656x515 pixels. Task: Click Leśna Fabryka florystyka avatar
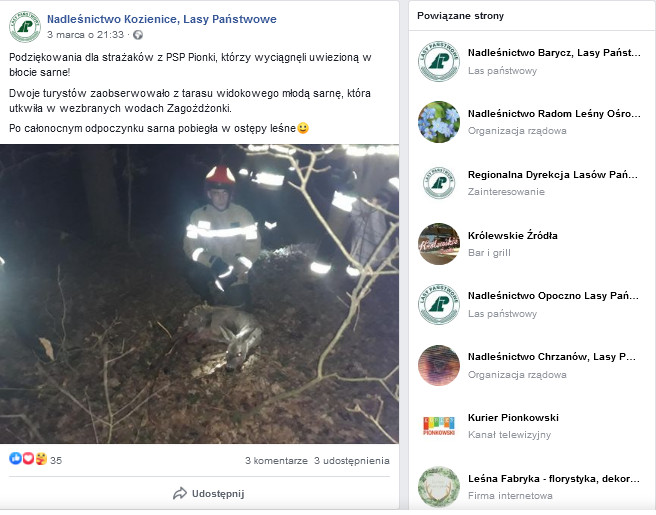point(438,487)
